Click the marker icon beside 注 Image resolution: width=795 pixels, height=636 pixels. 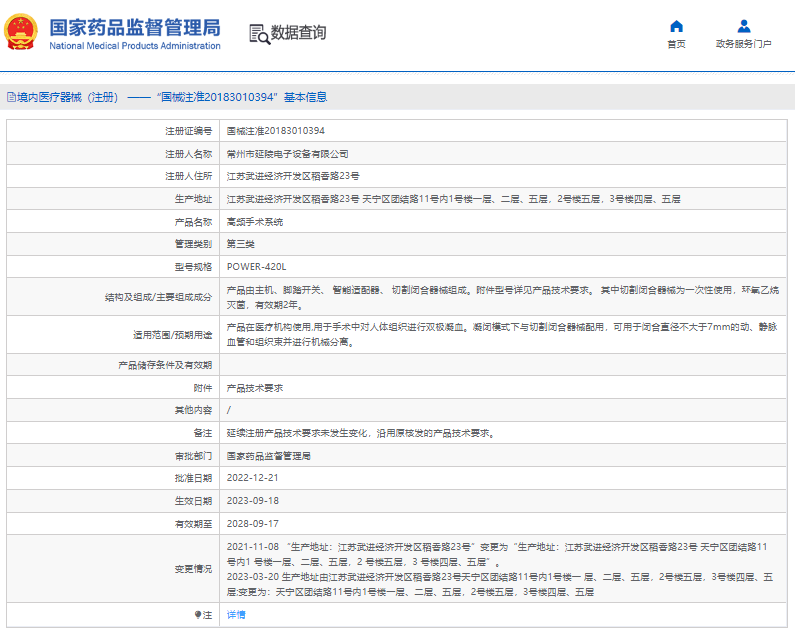pyautogui.click(x=197, y=614)
